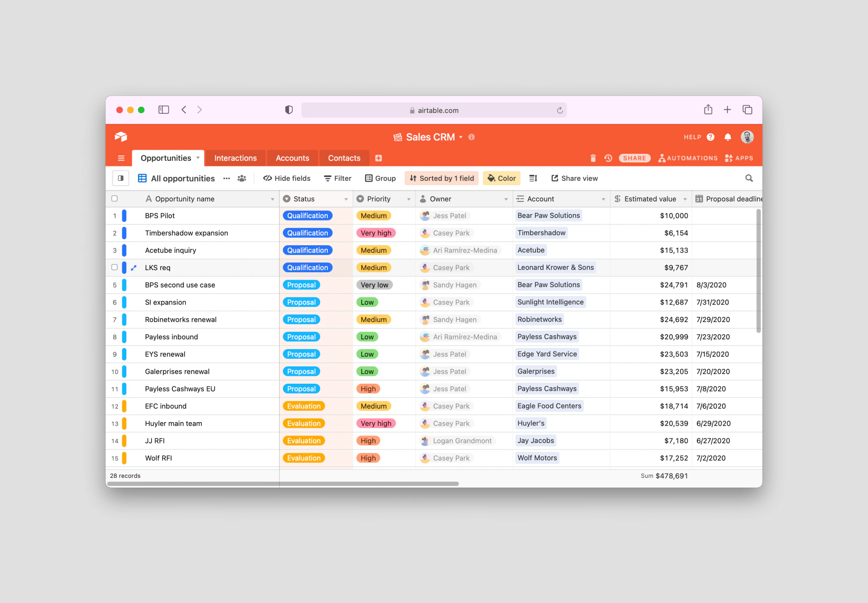Click the horizontal scrollbar at bottom
868x603 pixels.
click(282, 484)
